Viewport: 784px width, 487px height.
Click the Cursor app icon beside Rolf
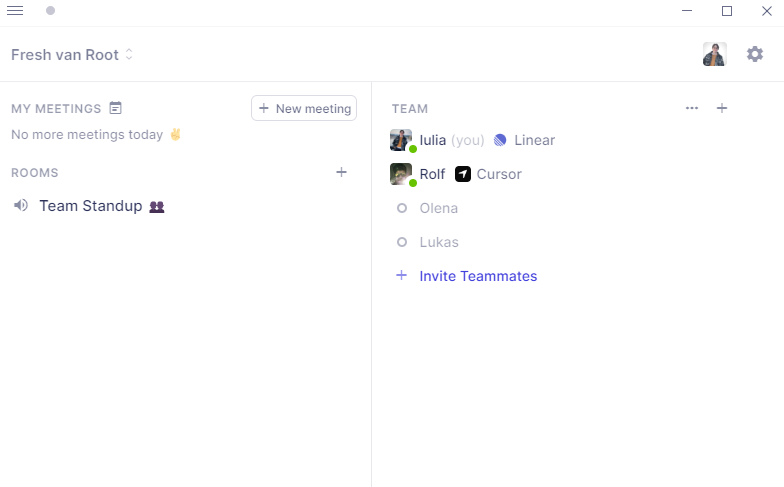pyautogui.click(x=463, y=174)
